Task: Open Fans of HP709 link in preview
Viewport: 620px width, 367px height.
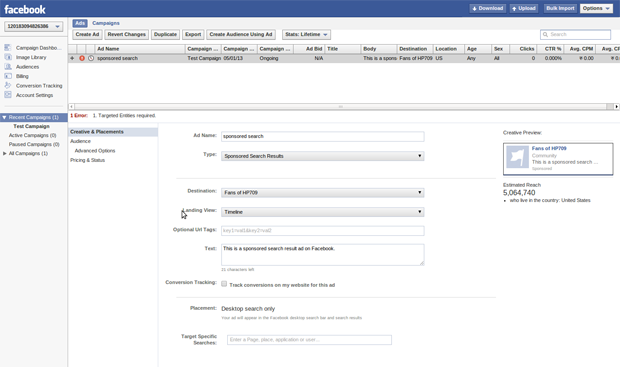Action: (x=549, y=148)
